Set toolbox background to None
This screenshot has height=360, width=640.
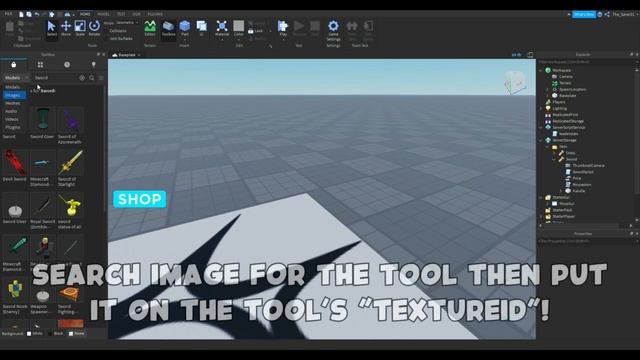[x=76, y=333]
